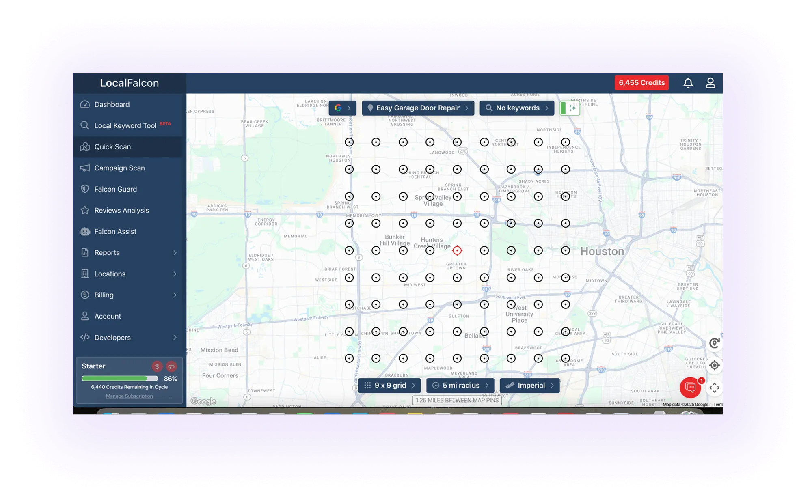Click the pan arrows control on the map
Screen dimensions: 812x504
pos(714,387)
